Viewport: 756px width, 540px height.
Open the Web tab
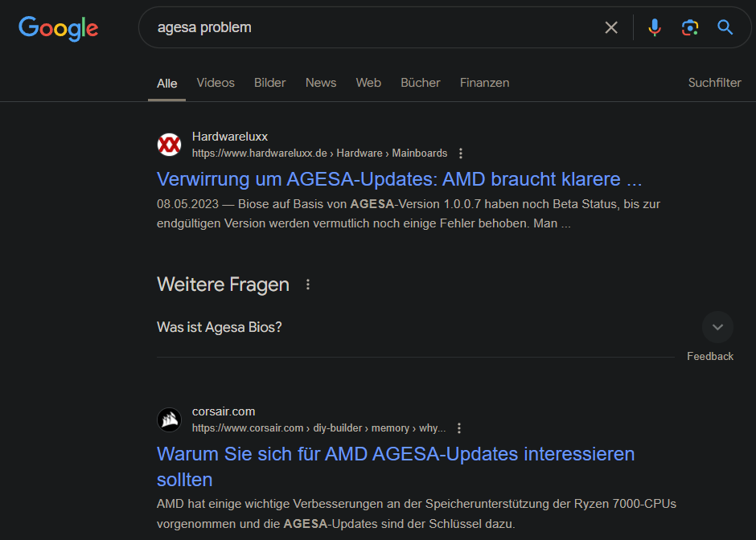pos(368,83)
